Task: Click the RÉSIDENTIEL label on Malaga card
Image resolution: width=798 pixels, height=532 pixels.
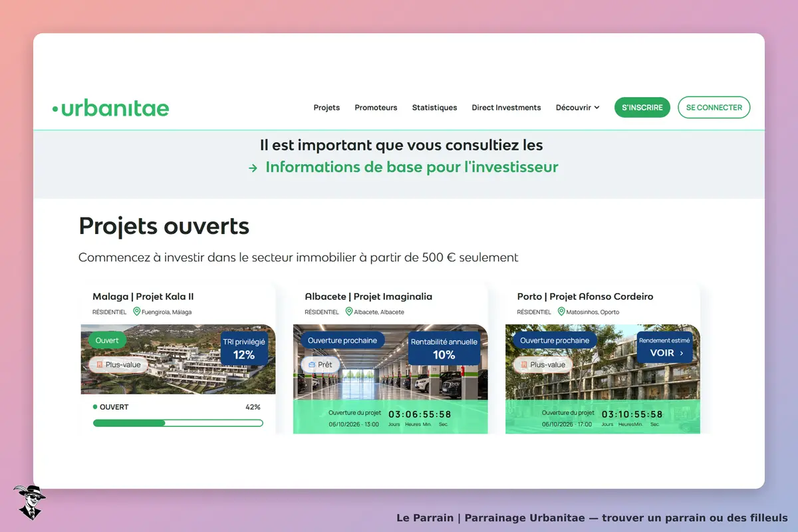Action: 109,312
